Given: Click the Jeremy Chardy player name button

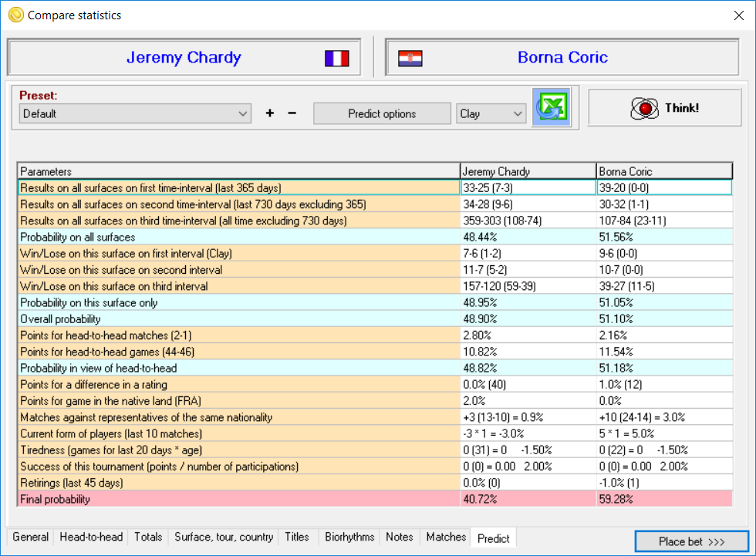Looking at the screenshot, I should point(184,57).
